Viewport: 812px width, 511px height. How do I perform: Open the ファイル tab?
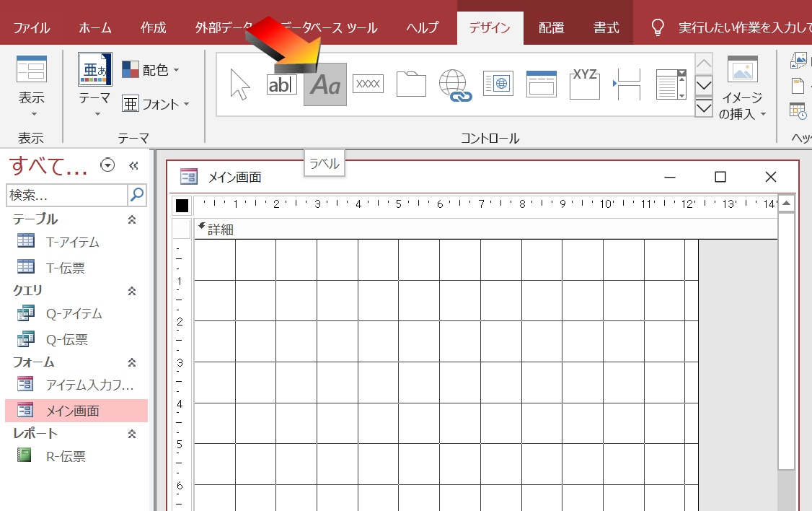click(x=32, y=27)
